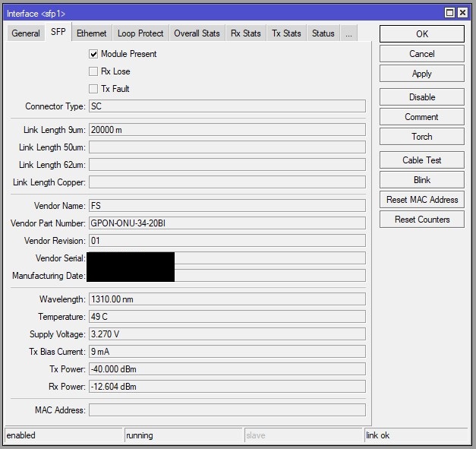Click the Vendor Serial field
The height and width of the screenshot is (449, 476).
(227, 258)
